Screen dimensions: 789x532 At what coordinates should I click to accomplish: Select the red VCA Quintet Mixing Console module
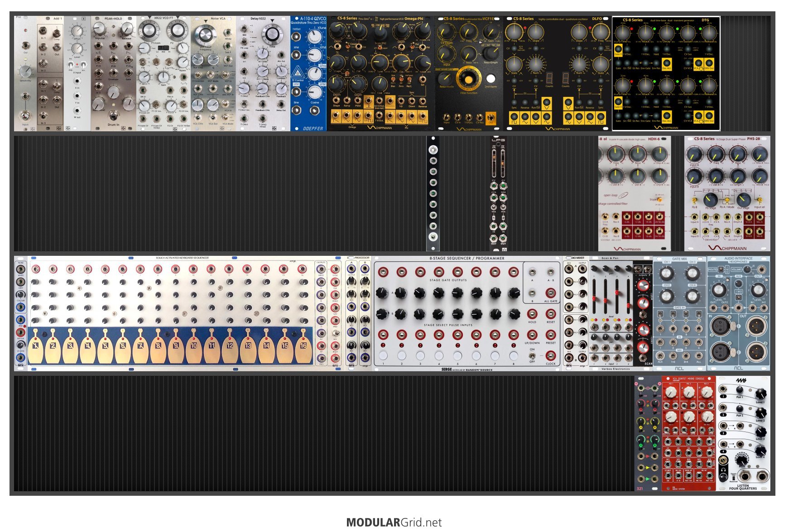click(x=689, y=433)
